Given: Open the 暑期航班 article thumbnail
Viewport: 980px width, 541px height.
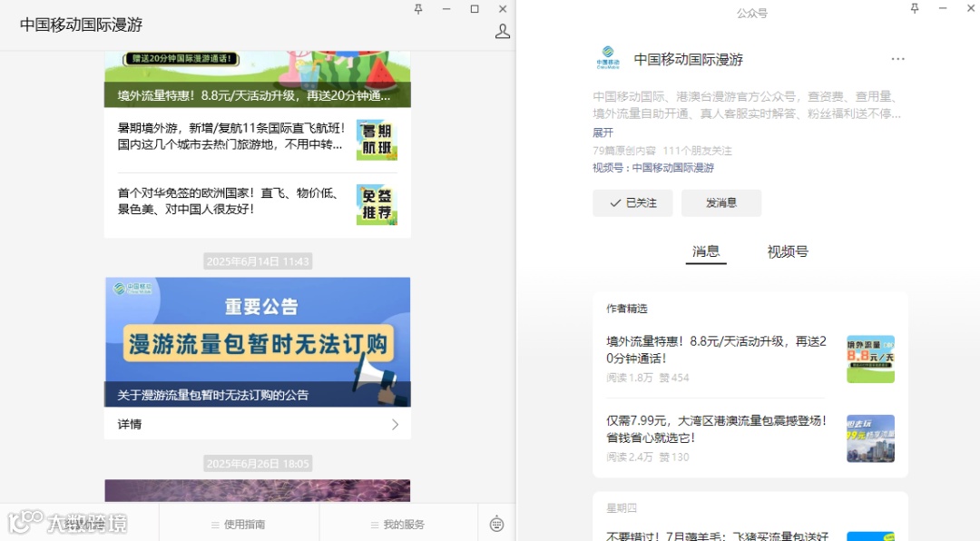Looking at the screenshot, I should click(377, 140).
